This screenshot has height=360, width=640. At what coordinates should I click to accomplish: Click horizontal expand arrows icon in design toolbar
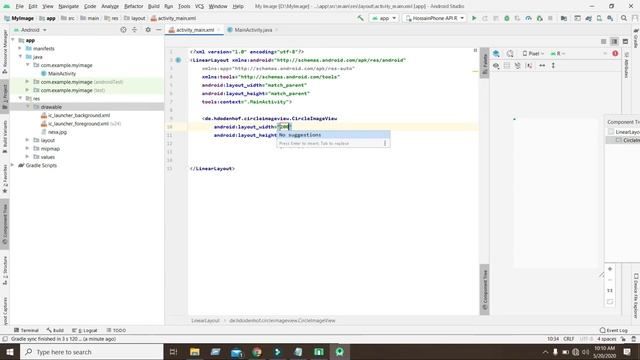click(542, 66)
